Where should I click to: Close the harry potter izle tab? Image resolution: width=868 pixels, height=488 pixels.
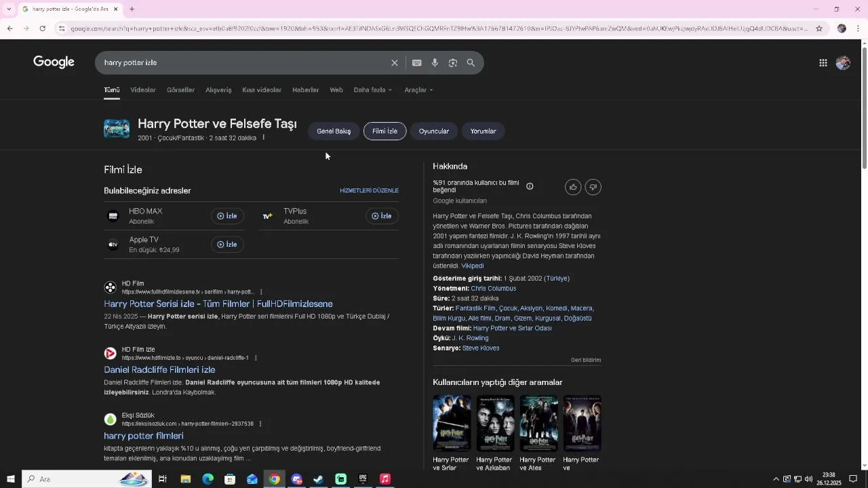(x=116, y=9)
